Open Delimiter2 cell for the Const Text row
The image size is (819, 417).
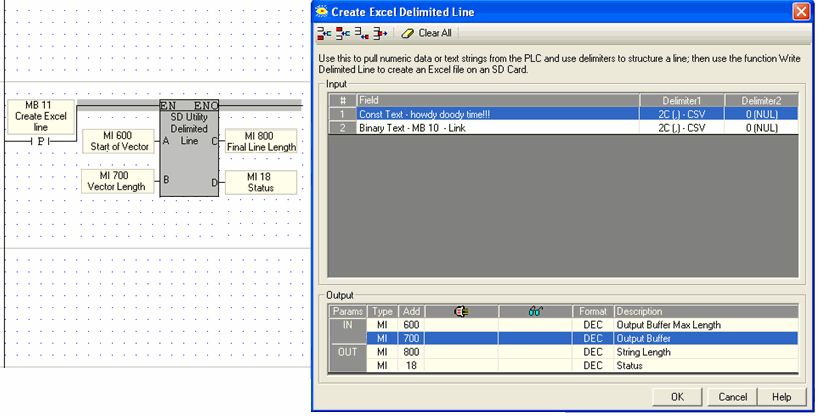pyautogui.click(x=761, y=114)
